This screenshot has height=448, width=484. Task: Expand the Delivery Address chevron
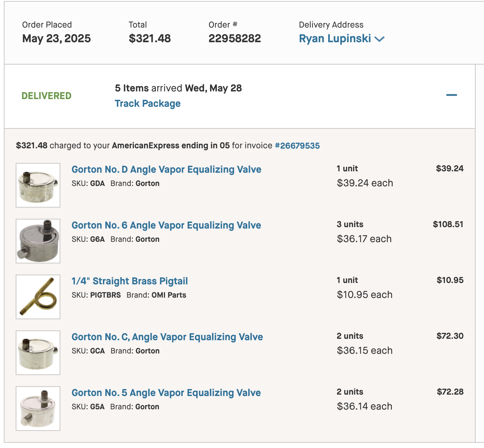point(379,39)
